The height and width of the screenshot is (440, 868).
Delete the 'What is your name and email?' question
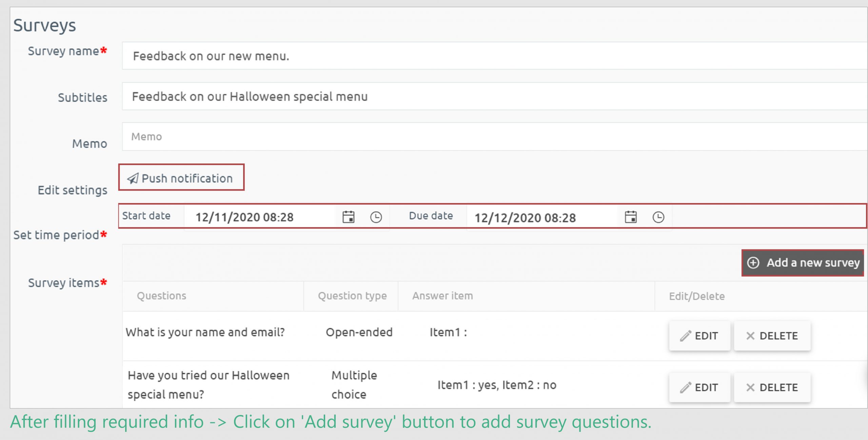(x=772, y=336)
